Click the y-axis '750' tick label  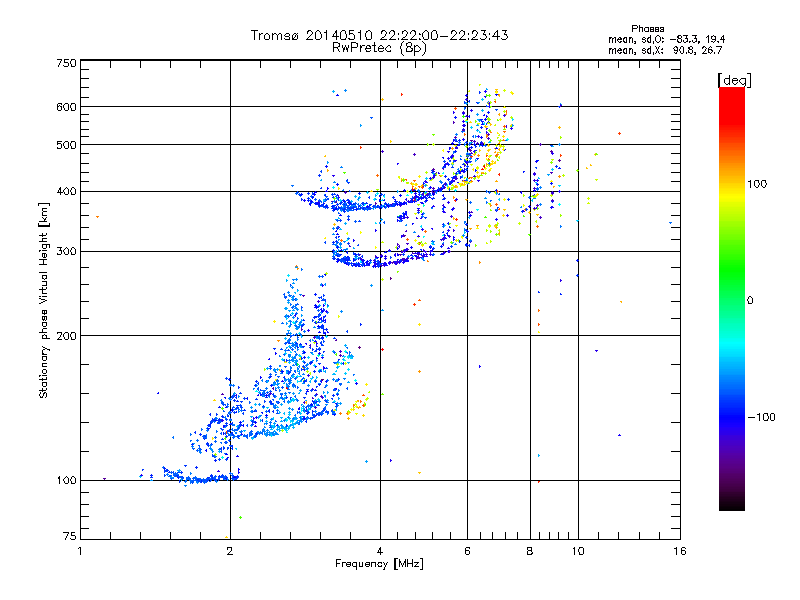tap(66, 63)
